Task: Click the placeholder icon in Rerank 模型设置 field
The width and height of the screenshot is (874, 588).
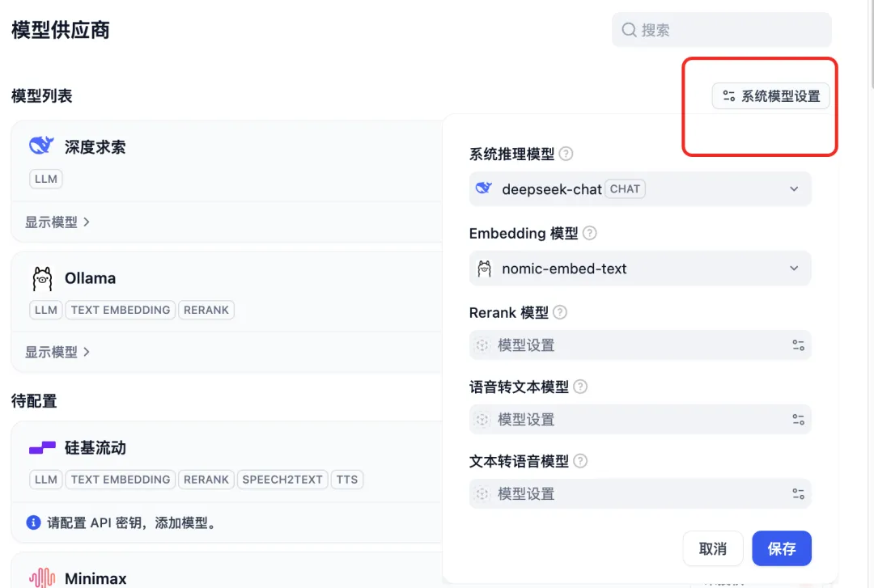Action: click(482, 345)
